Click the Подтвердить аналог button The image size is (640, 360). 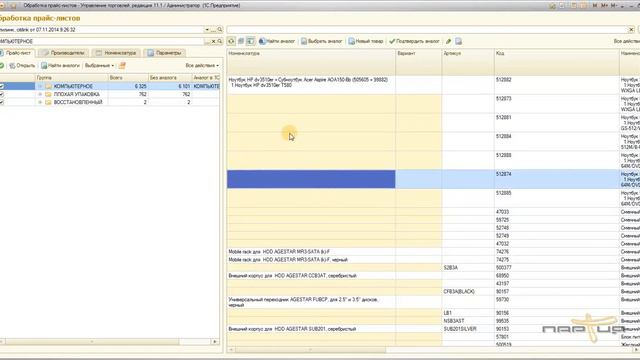[x=414, y=41]
